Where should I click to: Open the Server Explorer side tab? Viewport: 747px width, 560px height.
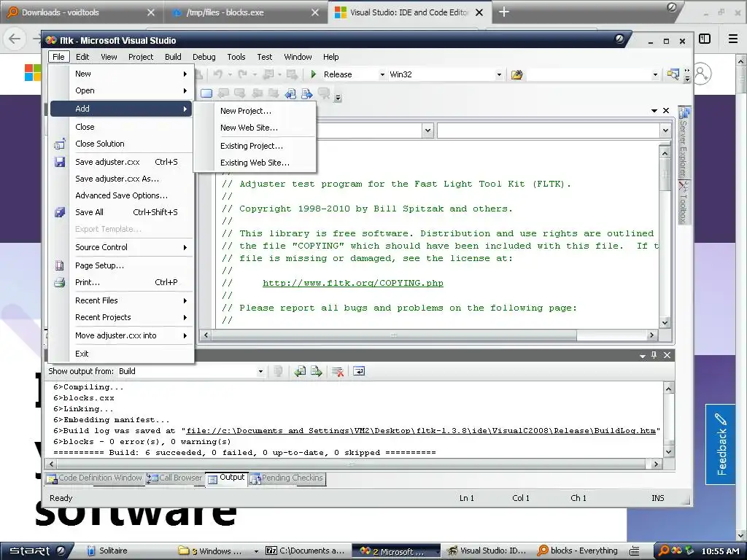684,143
